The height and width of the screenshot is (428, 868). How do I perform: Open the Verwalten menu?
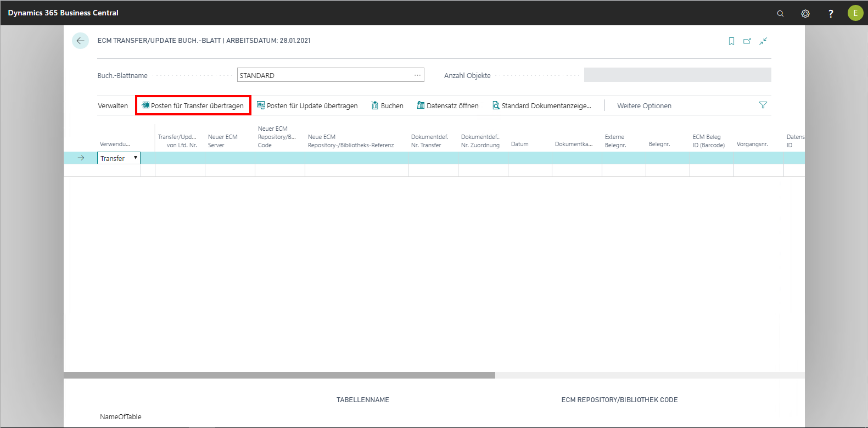113,106
